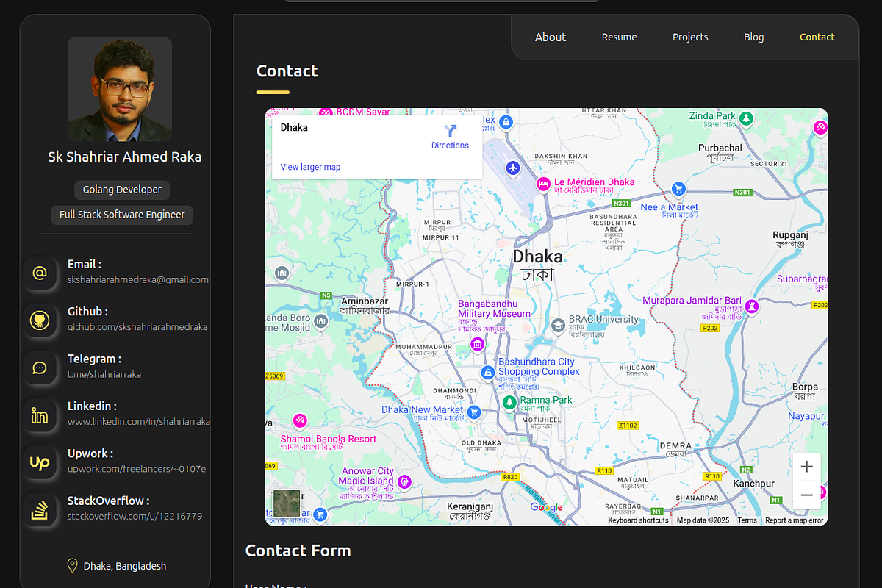Click the Shamol Bangla Resort marker
This screenshot has height=588, width=882.
[x=300, y=421]
